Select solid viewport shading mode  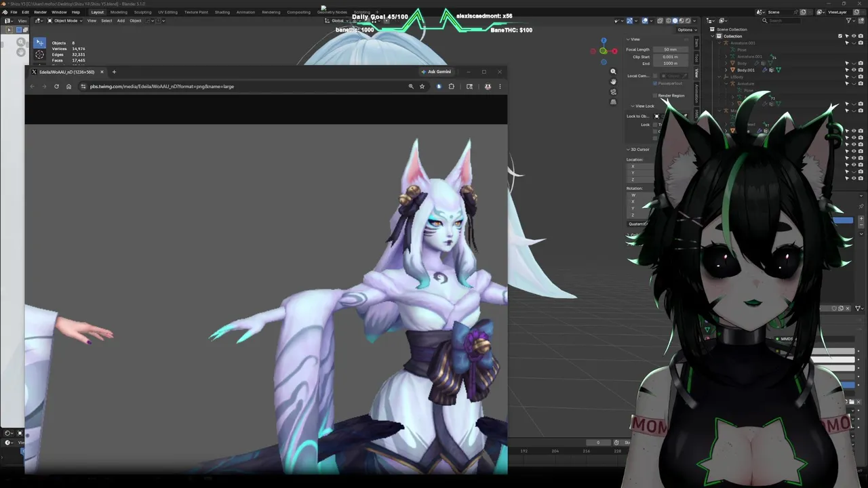pyautogui.click(x=675, y=21)
